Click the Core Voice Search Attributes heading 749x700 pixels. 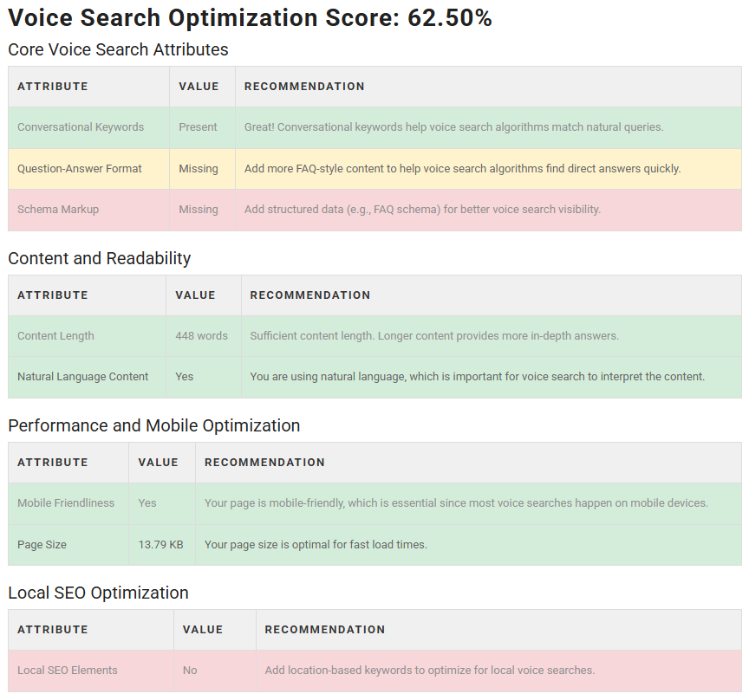118,49
